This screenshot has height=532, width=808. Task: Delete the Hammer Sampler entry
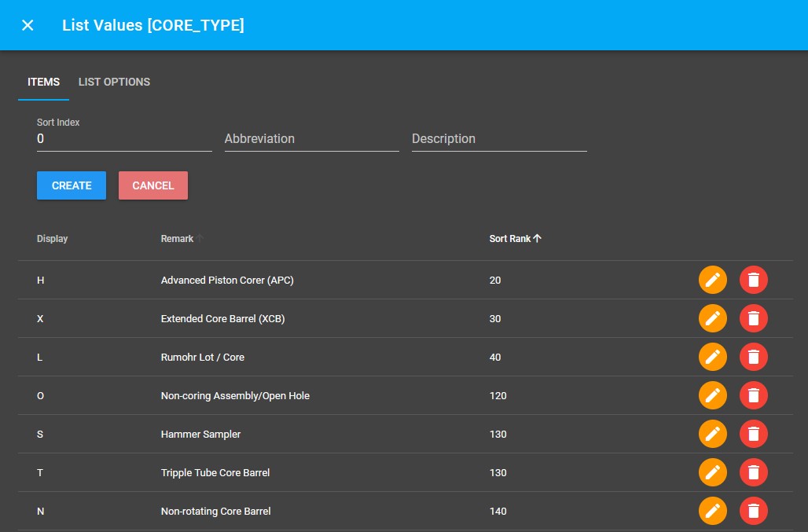753,434
